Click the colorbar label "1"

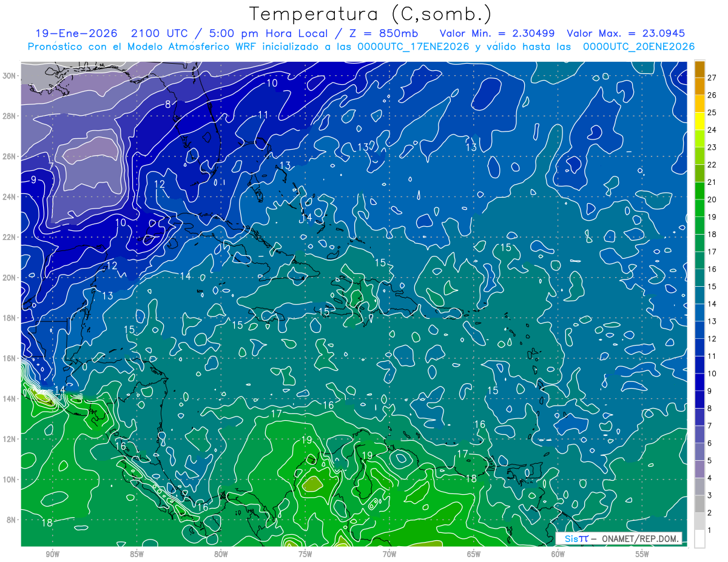point(709,530)
